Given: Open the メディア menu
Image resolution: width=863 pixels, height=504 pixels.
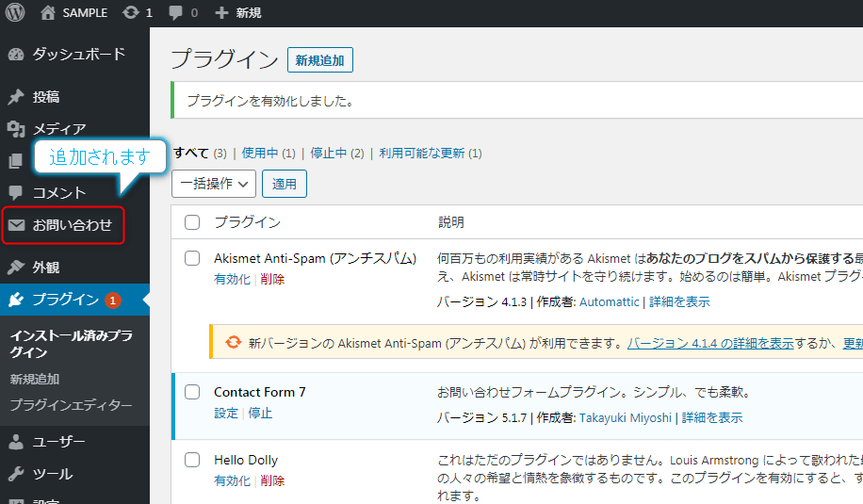Looking at the screenshot, I should pos(59,129).
